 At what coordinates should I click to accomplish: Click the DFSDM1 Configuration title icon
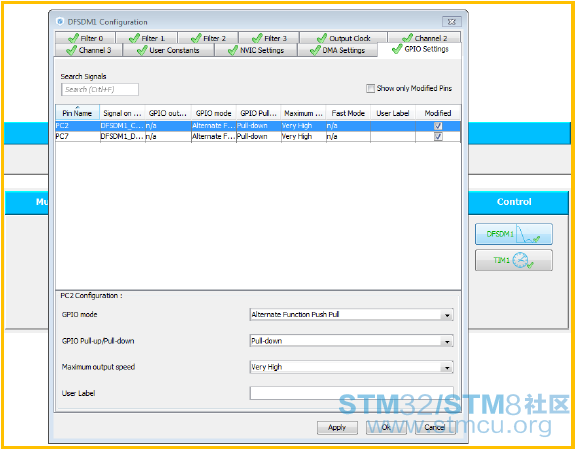pos(60,22)
